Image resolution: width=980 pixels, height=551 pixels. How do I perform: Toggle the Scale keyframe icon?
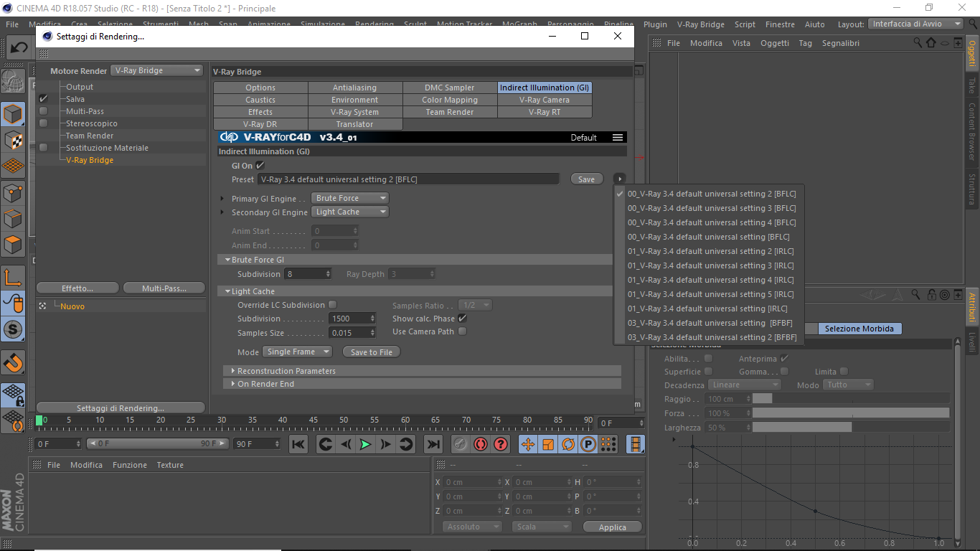tap(548, 444)
